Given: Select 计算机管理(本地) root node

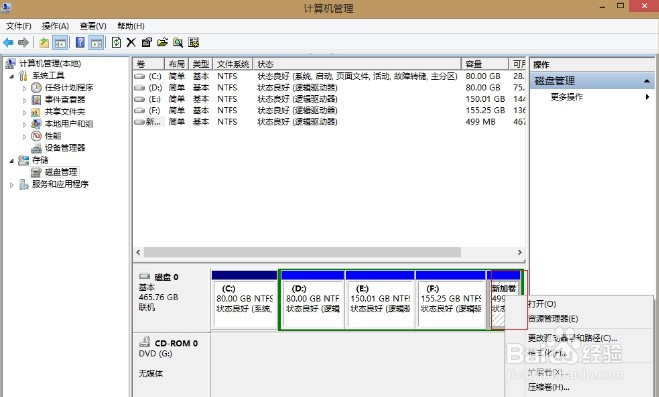Looking at the screenshot, I should (50, 63).
